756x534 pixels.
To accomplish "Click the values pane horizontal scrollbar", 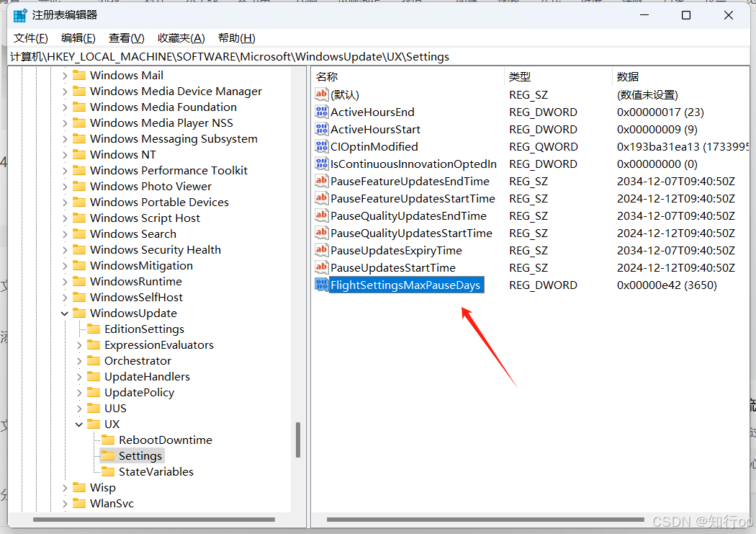I will (485, 520).
